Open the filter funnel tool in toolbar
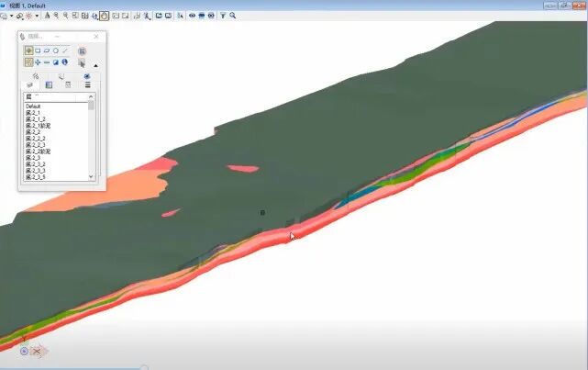588x370 pixels. pos(223,16)
